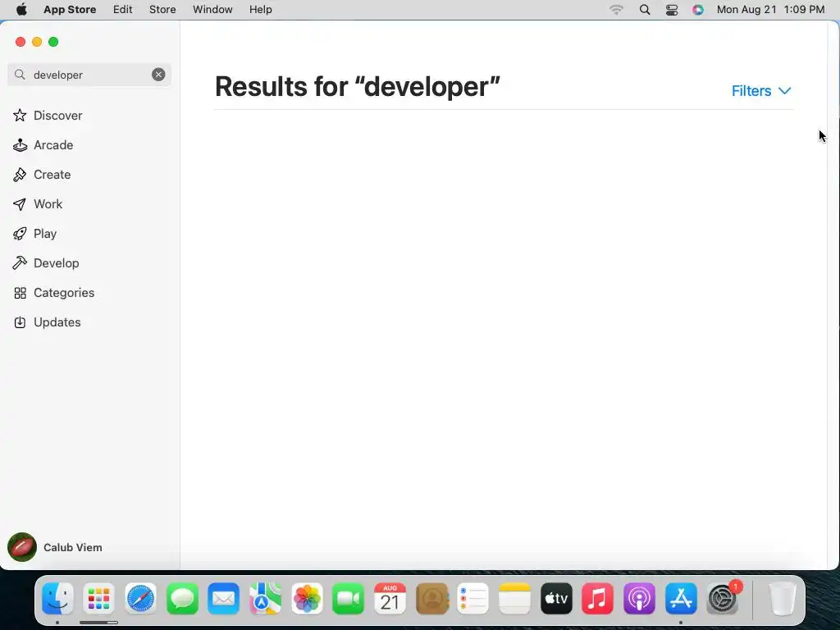
Task: Open Control Center in menu bar
Action: (672, 9)
